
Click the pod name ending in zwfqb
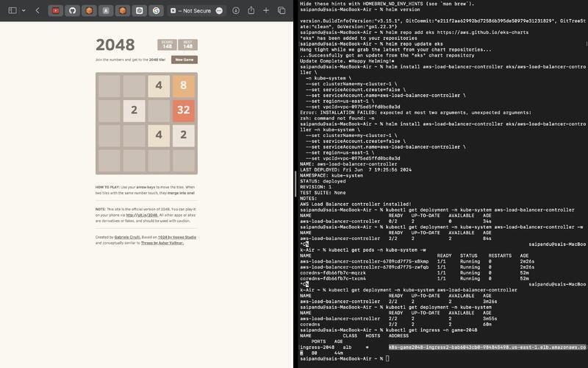pyautogui.click(x=364, y=267)
